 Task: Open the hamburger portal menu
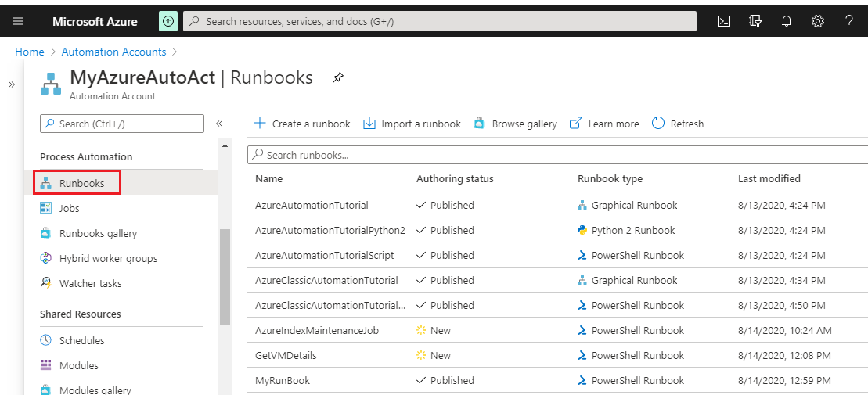[x=18, y=21]
